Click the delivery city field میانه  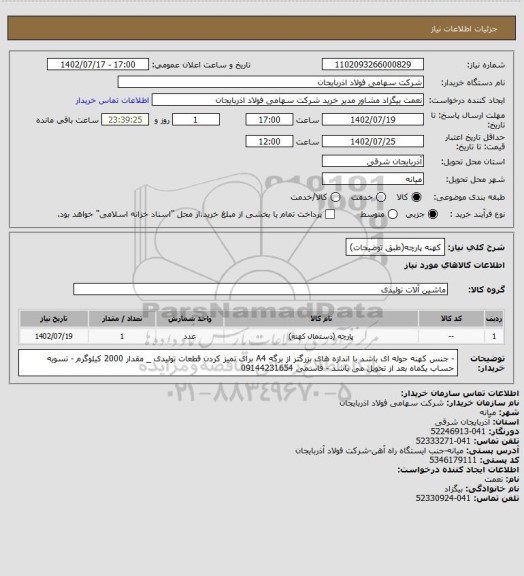point(373,179)
